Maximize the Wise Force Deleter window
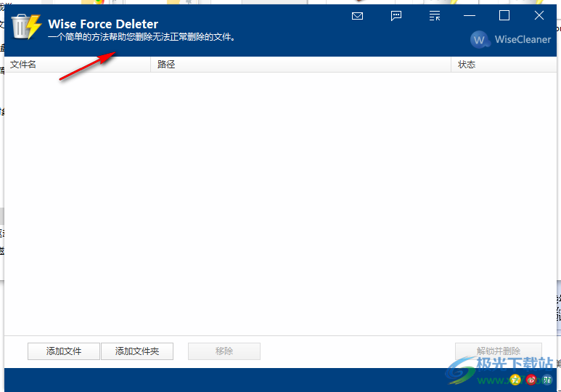This screenshot has width=561, height=392. click(x=504, y=15)
